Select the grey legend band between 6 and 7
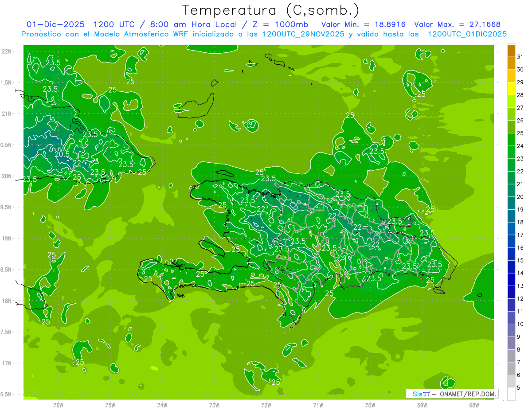Viewport: 532px width, 411px height. [x=511, y=369]
